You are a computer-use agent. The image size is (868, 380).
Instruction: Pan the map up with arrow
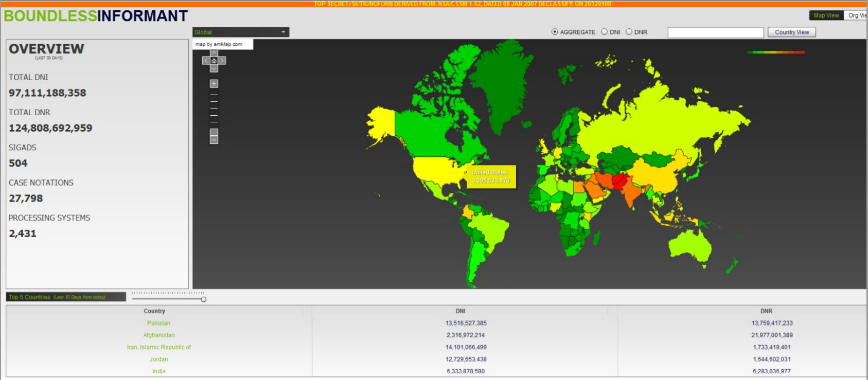(214, 53)
